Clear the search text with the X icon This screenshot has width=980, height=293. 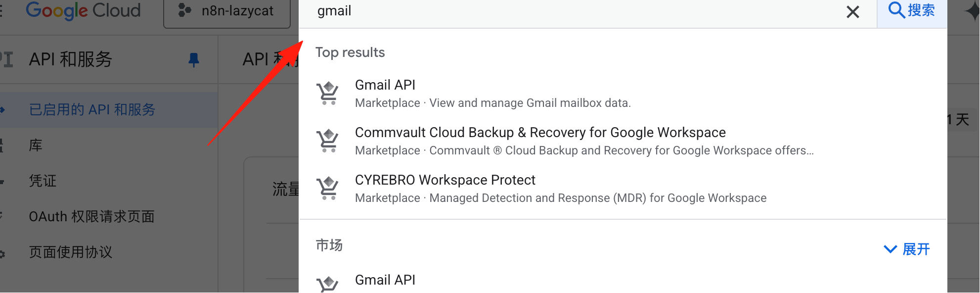point(852,11)
